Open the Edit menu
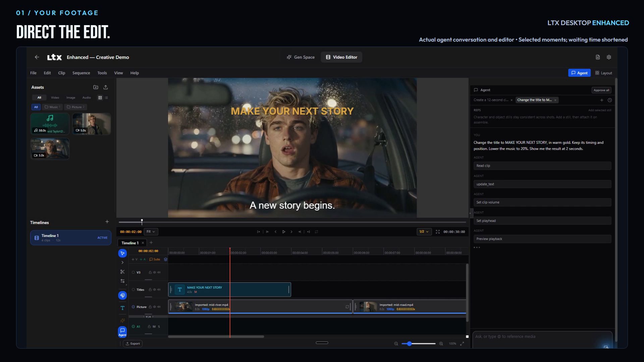This screenshot has width=644, height=362. pyautogui.click(x=47, y=73)
